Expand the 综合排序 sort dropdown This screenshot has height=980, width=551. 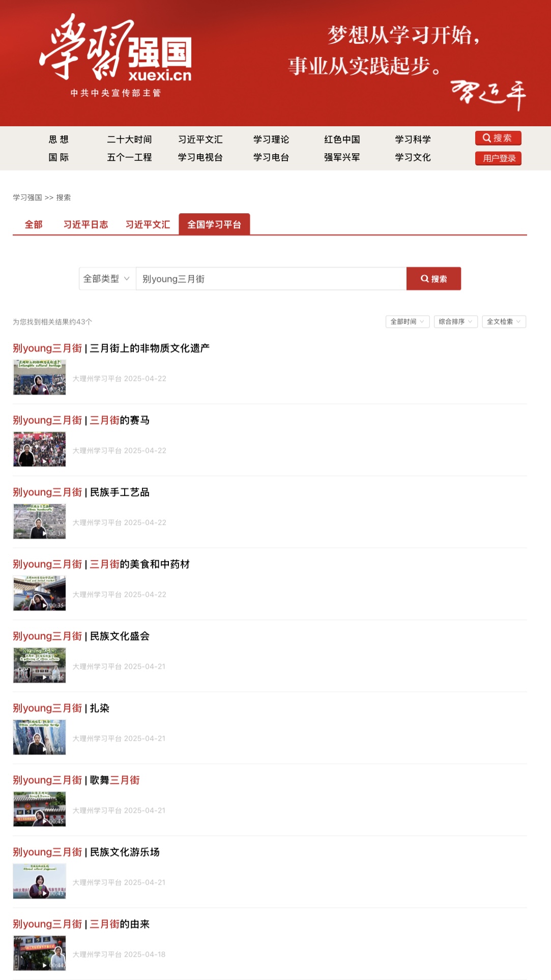(x=456, y=322)
